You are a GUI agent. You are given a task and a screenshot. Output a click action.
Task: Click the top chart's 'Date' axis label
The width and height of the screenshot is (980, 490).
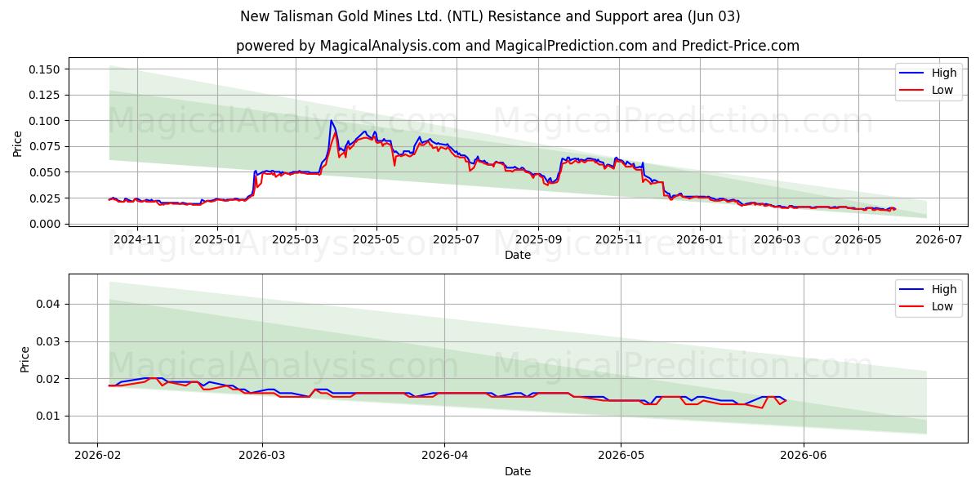[518, 255]
